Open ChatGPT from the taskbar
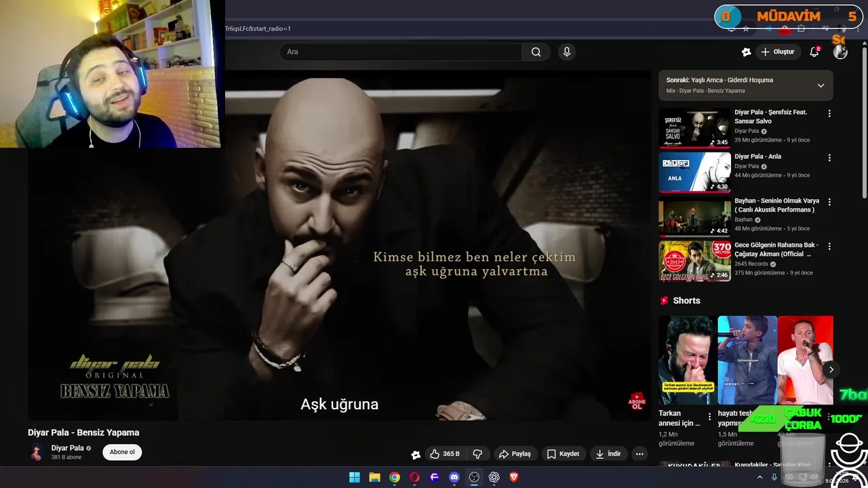This screenshot has width=868, height=488. point(494,477)
